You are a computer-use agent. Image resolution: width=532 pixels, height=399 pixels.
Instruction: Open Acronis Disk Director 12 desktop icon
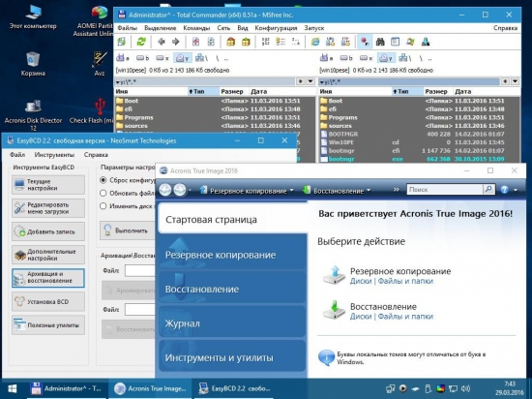33,115
